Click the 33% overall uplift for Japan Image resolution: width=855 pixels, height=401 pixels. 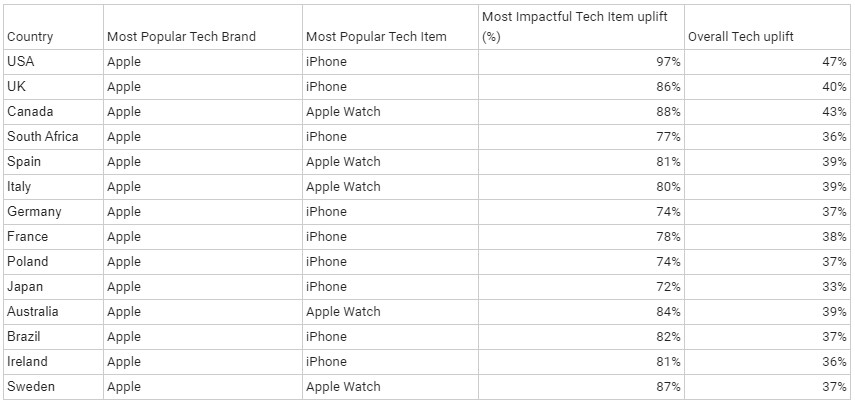click(835, 287)
